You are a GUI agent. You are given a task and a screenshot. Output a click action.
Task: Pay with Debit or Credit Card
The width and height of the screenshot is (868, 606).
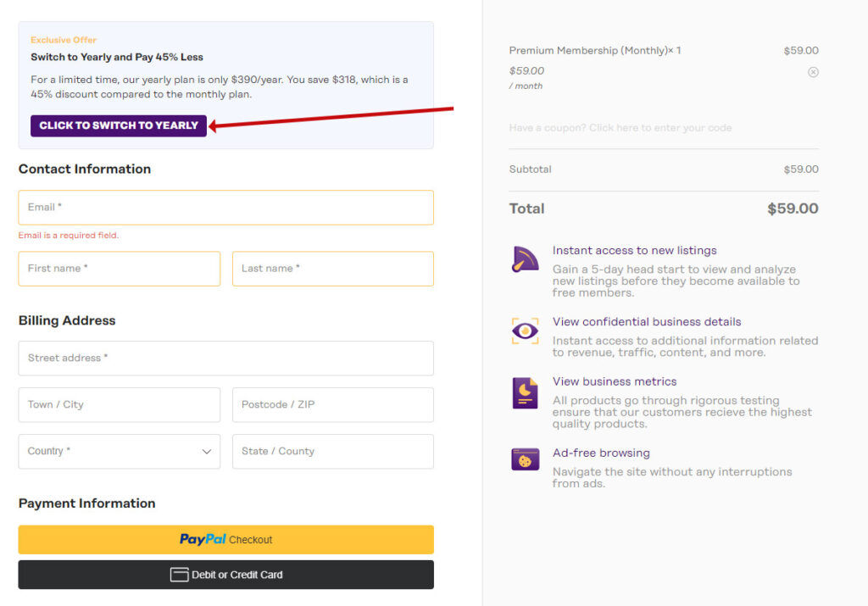click(225, 575)
